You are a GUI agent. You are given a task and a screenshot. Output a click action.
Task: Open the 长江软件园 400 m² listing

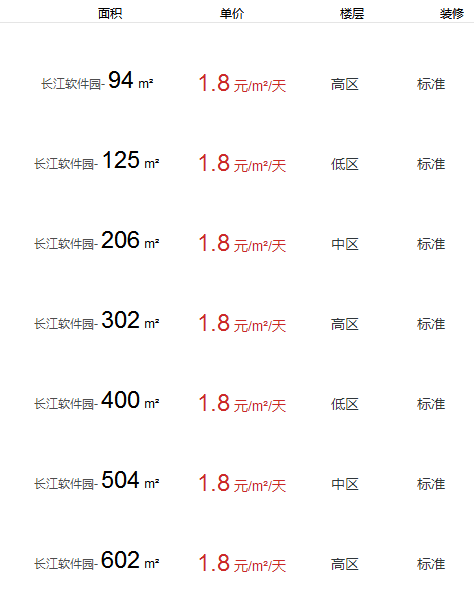point(97,401)
